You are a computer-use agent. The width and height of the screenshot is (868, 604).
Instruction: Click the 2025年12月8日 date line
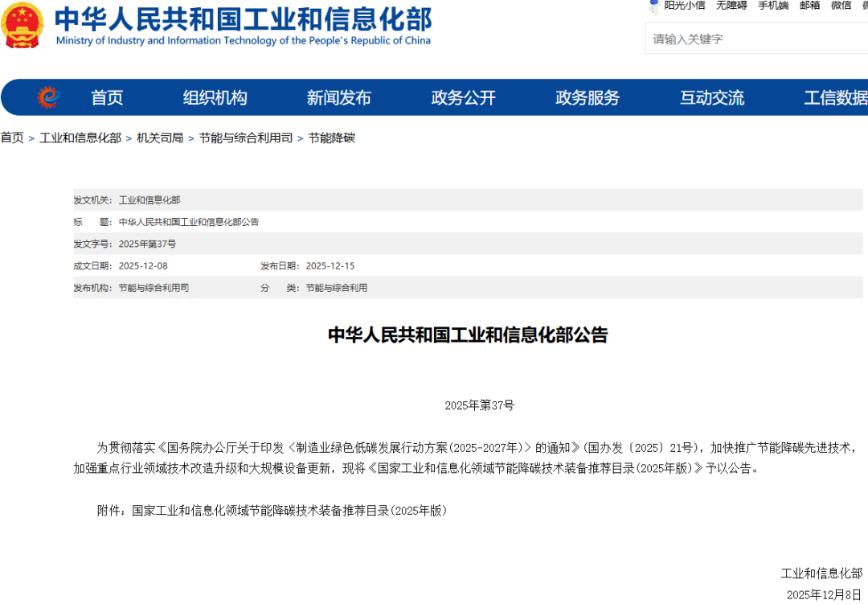pyautogui.click(x=825, y=594)
